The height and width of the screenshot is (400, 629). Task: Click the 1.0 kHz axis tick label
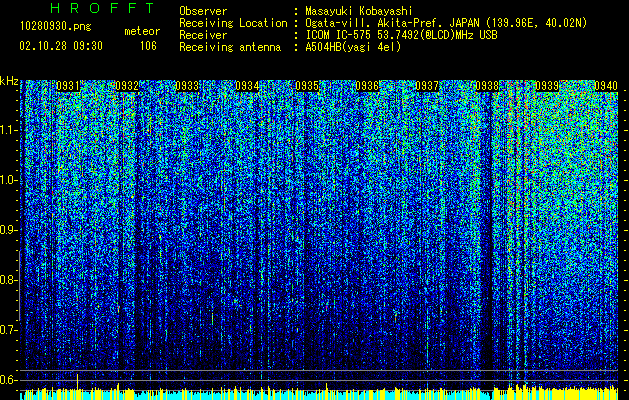pos(9,181)
